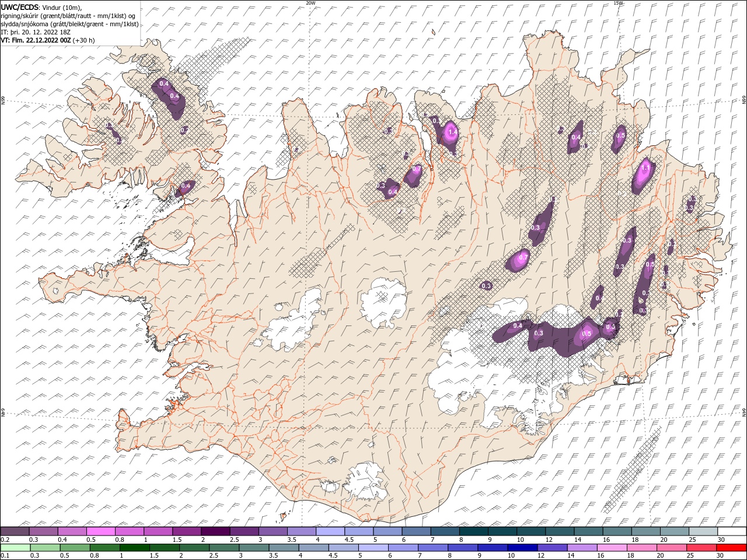Image resolution: width=747 pixels, height=560 pixels.
Task: Select the teal swatch labeled 14 in top row
Action: coord(588,531)
